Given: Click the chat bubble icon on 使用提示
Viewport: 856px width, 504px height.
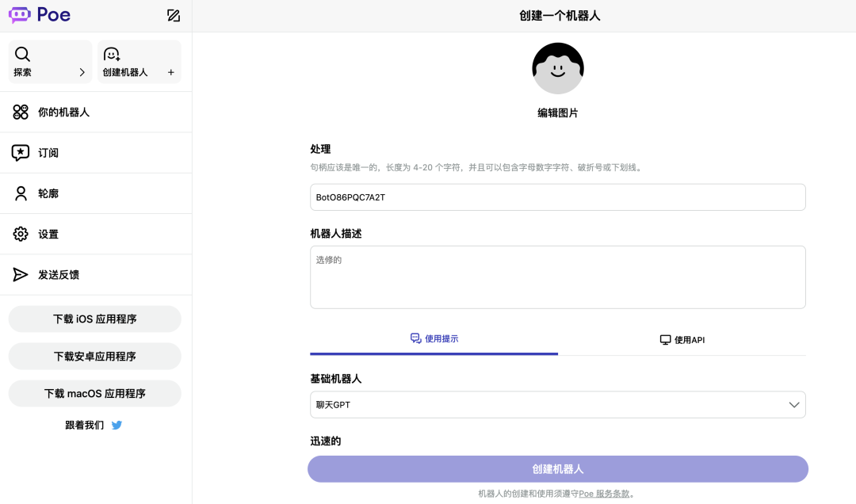Looking at the screenshot, I should [x=415, y=338].
